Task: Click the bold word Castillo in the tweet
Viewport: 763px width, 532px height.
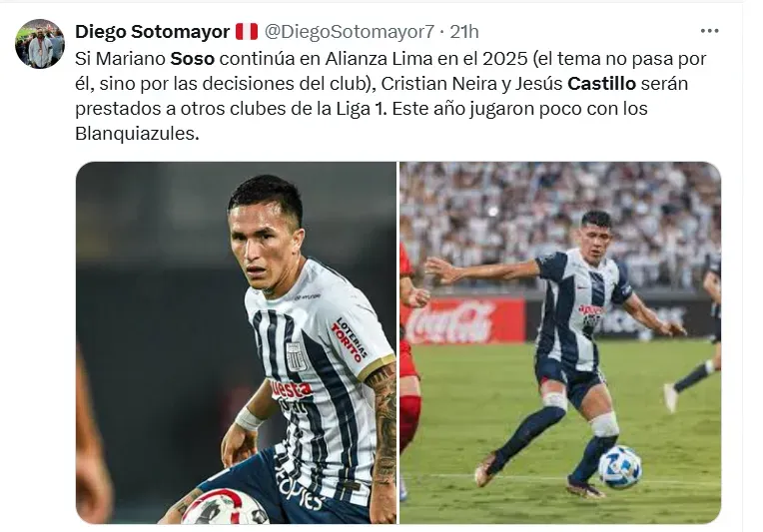Action: (601, 84)
